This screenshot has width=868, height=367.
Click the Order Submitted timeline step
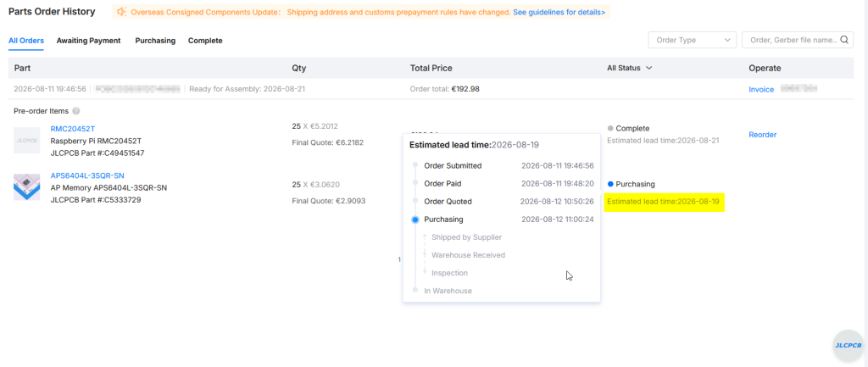[x=453, y=165]
